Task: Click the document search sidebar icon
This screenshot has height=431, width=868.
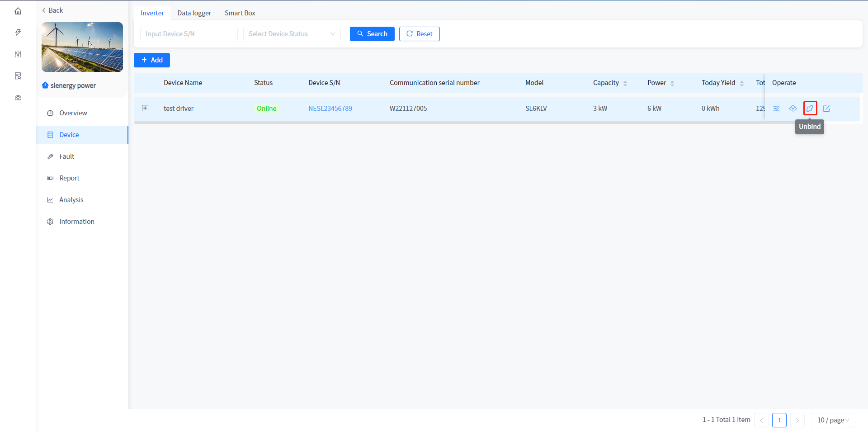Action: pyautogui.click(x=18, y=76)
